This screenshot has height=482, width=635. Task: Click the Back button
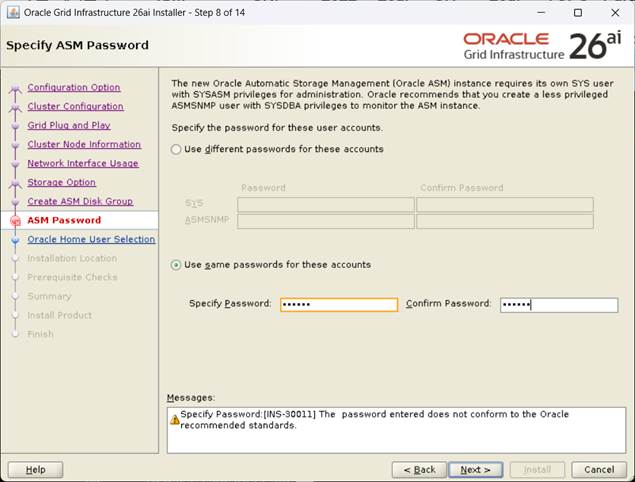pos(419,470)
